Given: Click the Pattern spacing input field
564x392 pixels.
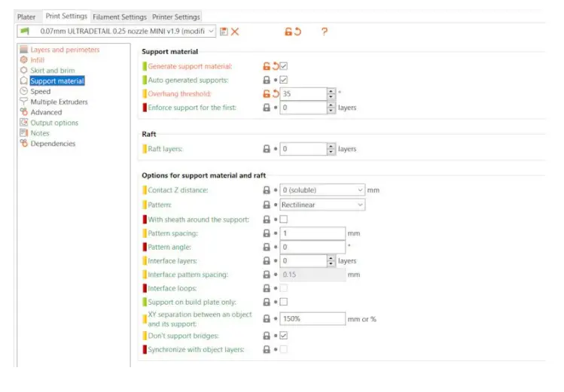Looking at the screenshot, I should [x=312, y=233].
